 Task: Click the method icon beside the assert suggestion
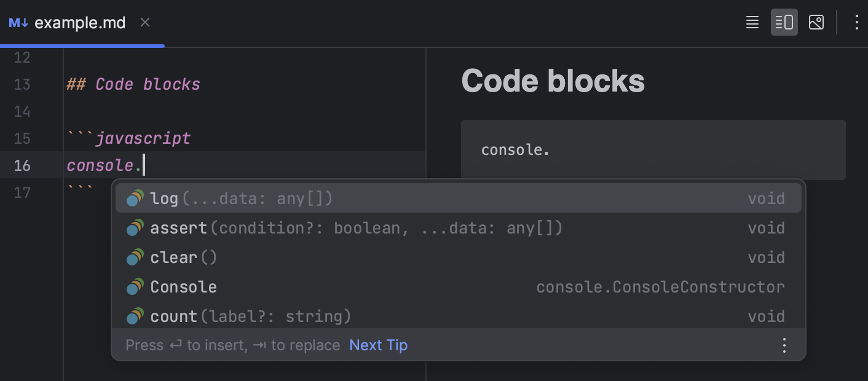click(x=135, y=227)
